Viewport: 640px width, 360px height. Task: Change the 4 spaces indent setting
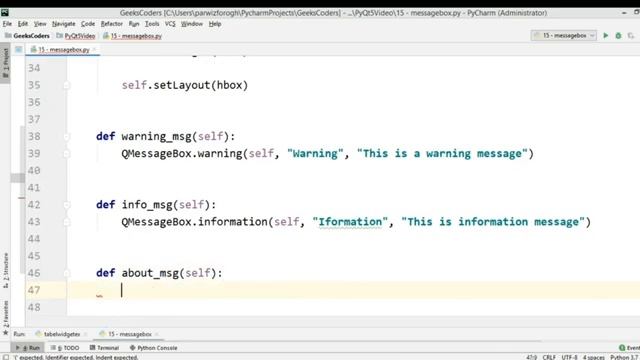[x=593, y=357]
